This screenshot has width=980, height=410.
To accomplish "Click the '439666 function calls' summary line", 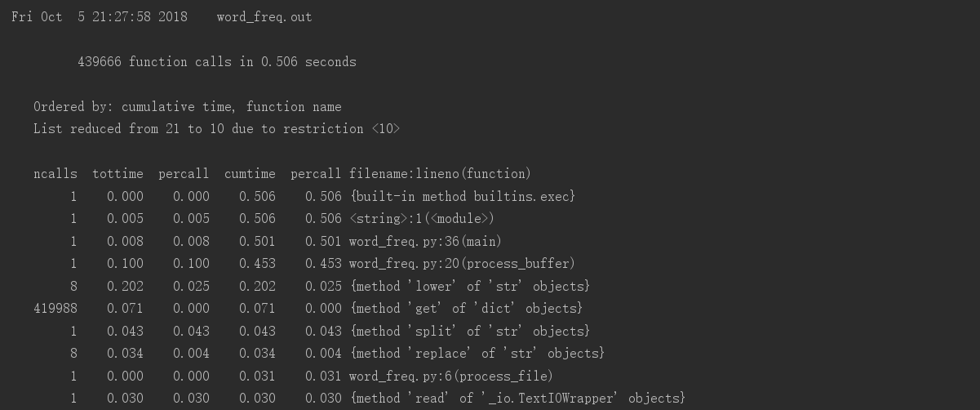I will click(x=216, y=62).
